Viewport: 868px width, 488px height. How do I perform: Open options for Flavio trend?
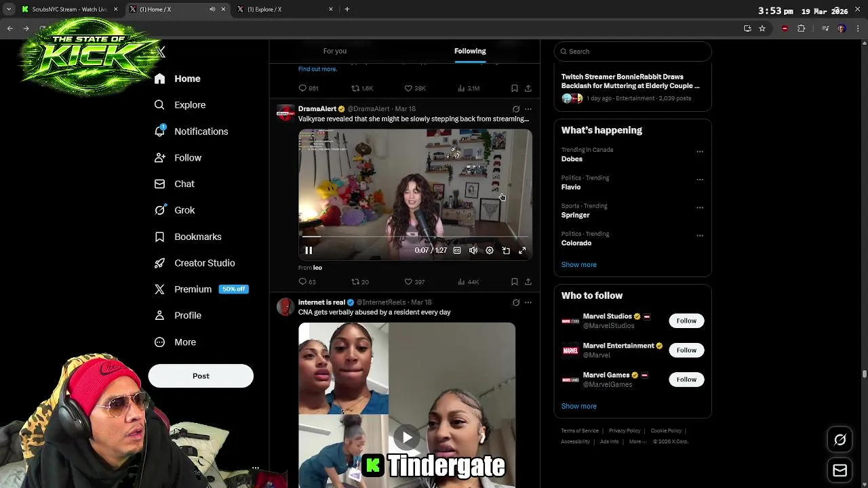[x=700, y=180]
